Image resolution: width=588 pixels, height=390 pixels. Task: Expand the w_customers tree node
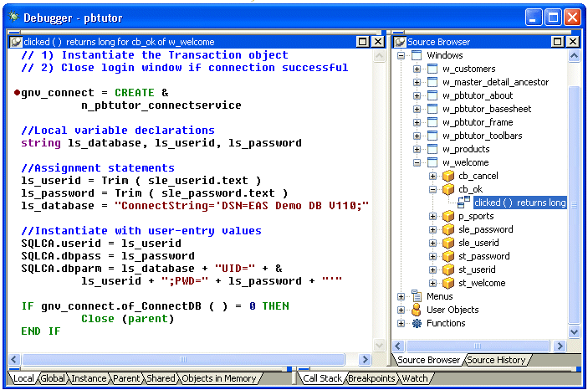point(417,69)
